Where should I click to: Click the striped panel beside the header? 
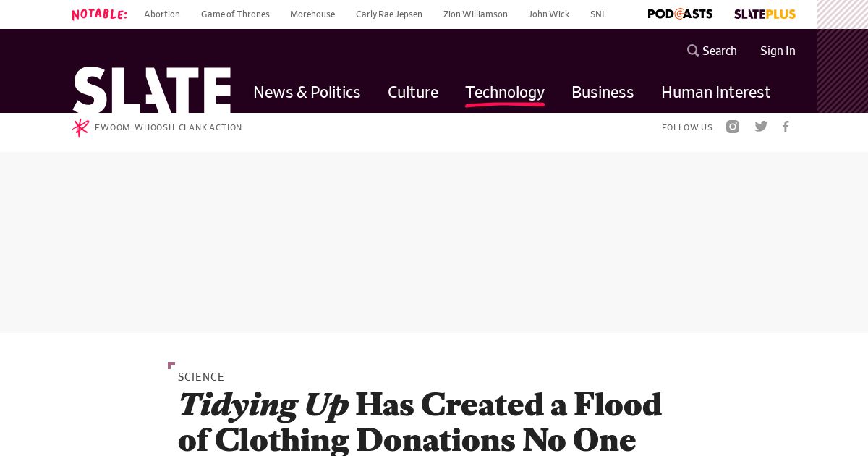click(843, 56)
